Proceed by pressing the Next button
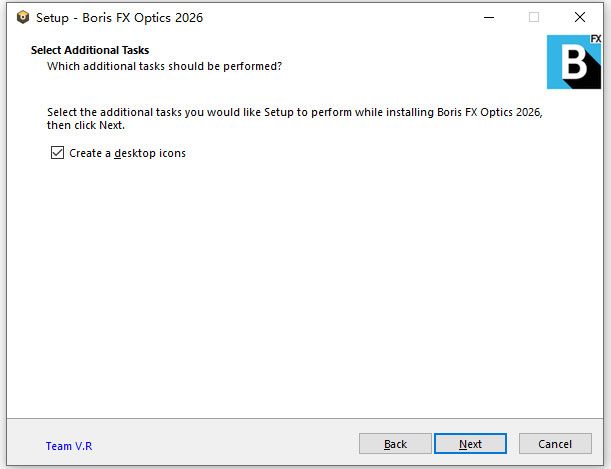 click(470, 444)
